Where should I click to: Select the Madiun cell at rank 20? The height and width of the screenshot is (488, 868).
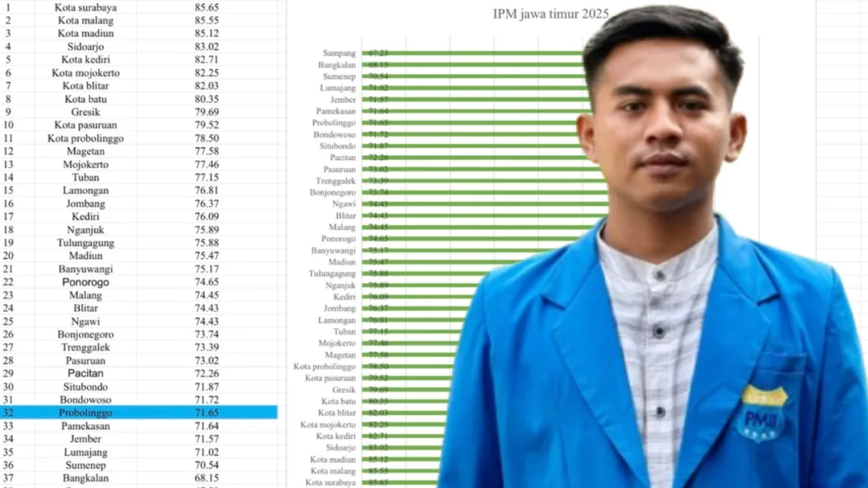(84, 256)
